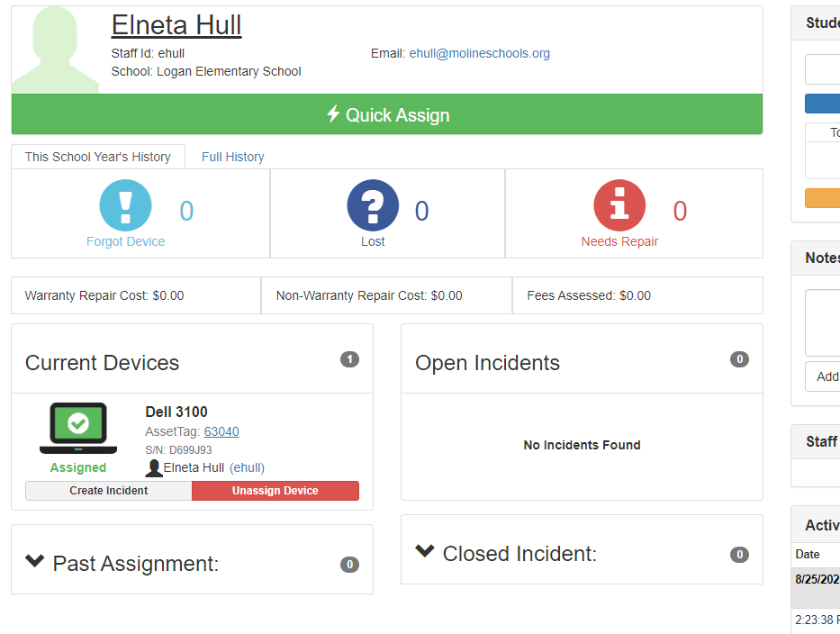Click the Needs Repair info icon
This screenshot has height=634, width=840.
click(619, 205)
